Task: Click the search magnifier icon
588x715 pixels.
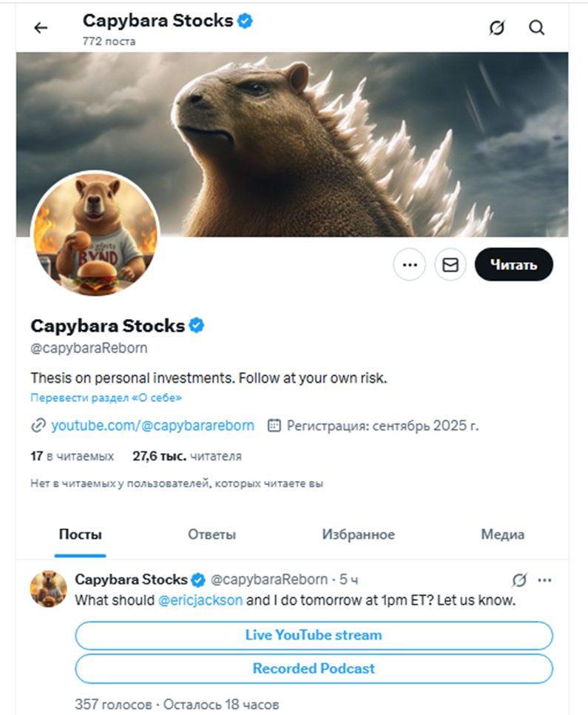Action: tap(537, 28)
